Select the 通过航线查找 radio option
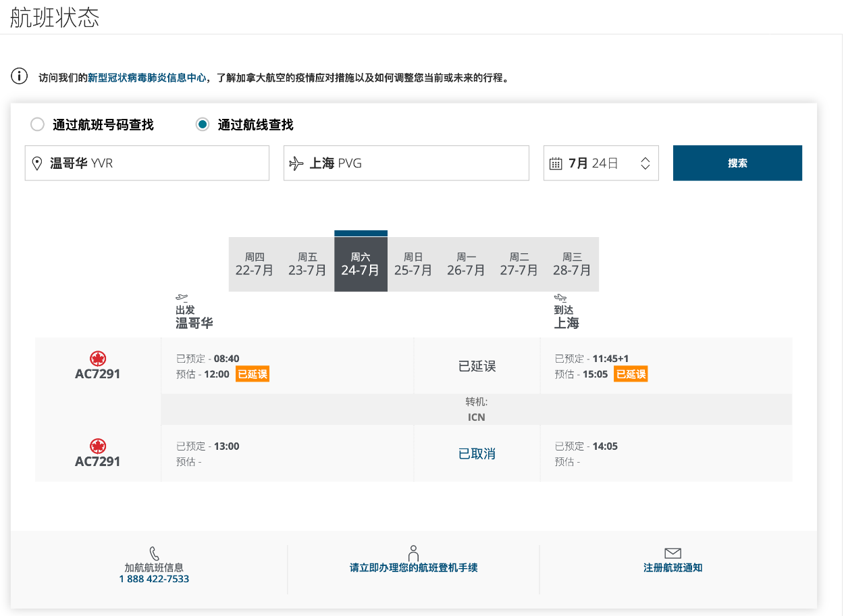This screenshot has height=616, width=844. coord(202,124)
